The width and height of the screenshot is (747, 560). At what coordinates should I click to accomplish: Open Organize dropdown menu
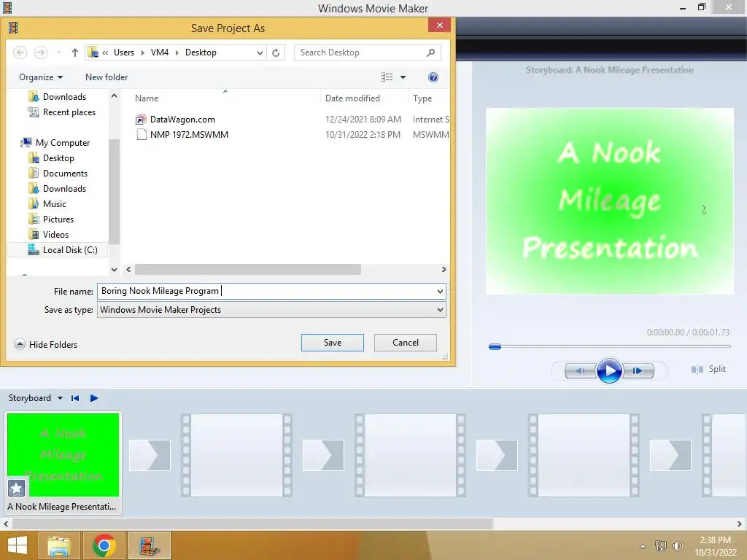click(41, 77)
